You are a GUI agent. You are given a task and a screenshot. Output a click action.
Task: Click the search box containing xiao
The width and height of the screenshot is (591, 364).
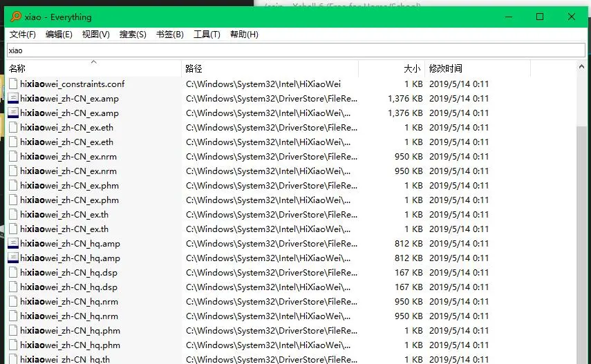296,50
